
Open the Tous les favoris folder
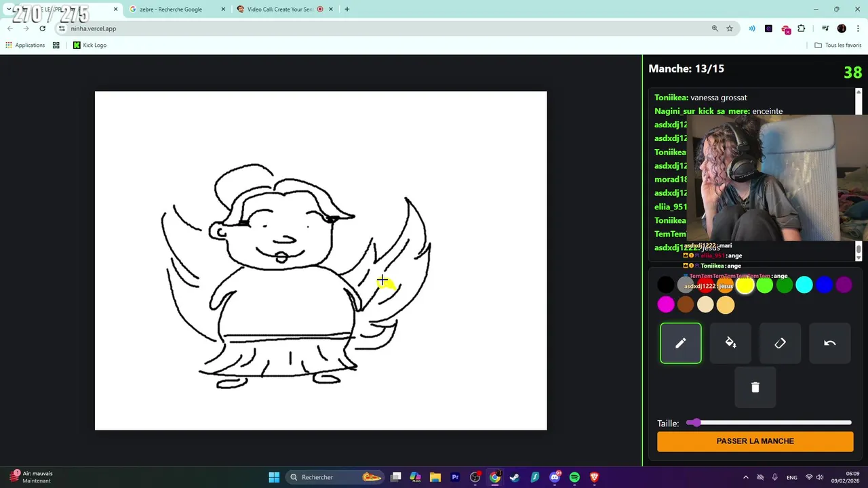838,45
